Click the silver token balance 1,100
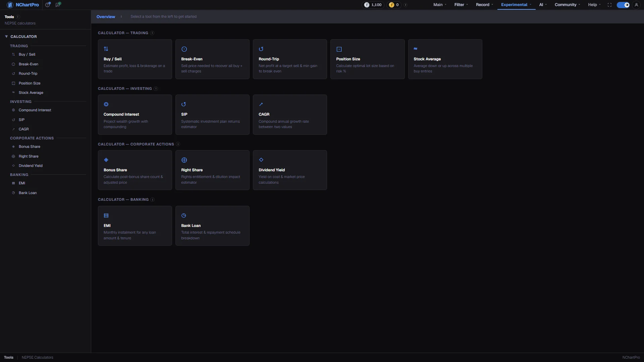 [x=373, y=5]
